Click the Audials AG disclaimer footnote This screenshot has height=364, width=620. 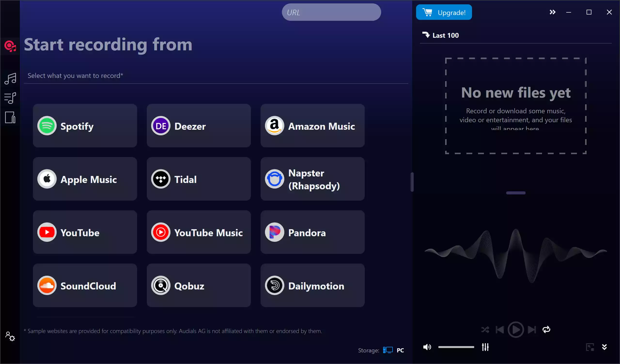pos(173,331)
